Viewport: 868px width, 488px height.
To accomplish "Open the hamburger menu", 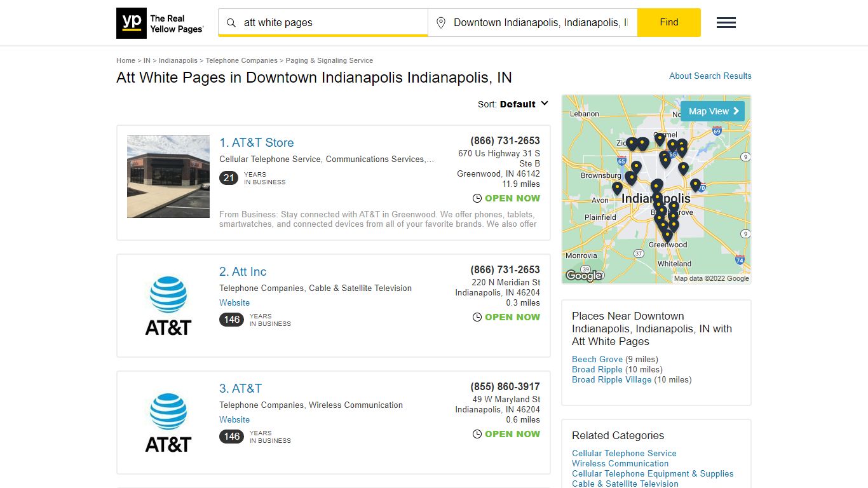I will click(x=726, y=23).
